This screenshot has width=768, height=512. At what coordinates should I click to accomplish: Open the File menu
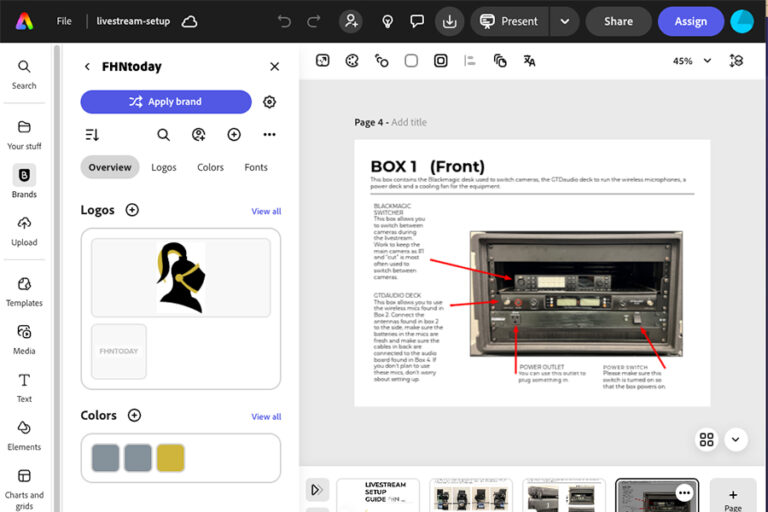click(x=64, y=21)
